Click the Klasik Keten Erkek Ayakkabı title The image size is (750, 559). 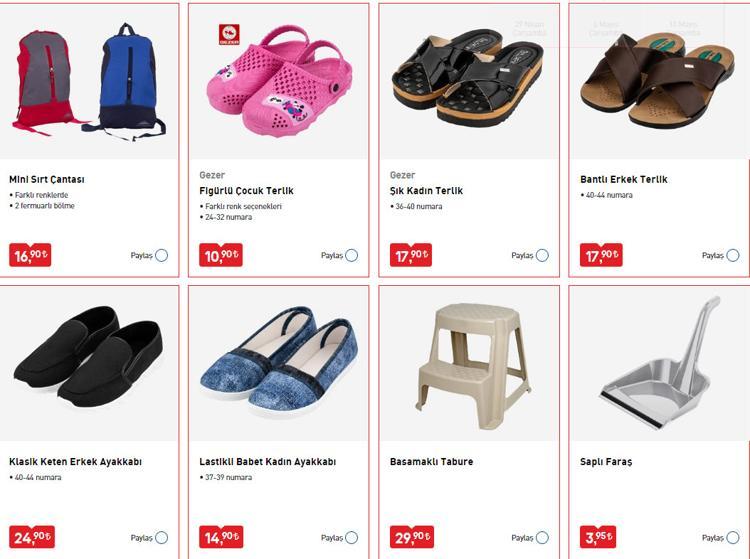(x=75, y=461)
